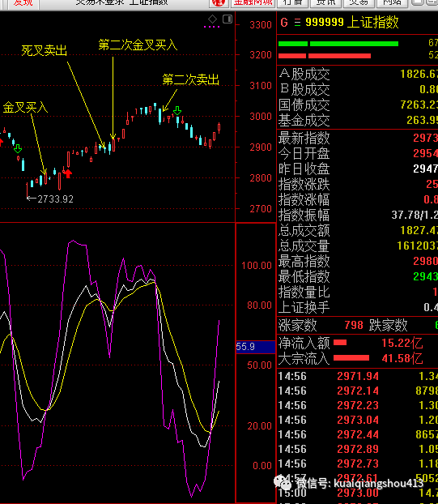Select the tick row with price 2972.73
Image resolution: width=438 pixels, height=504 pixels.
[357, 463]
